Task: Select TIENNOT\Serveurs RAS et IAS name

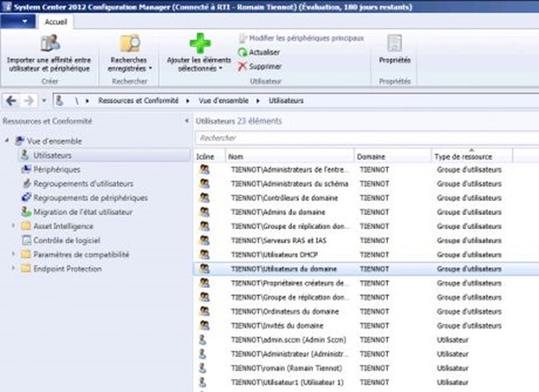Action: (278, 240)
